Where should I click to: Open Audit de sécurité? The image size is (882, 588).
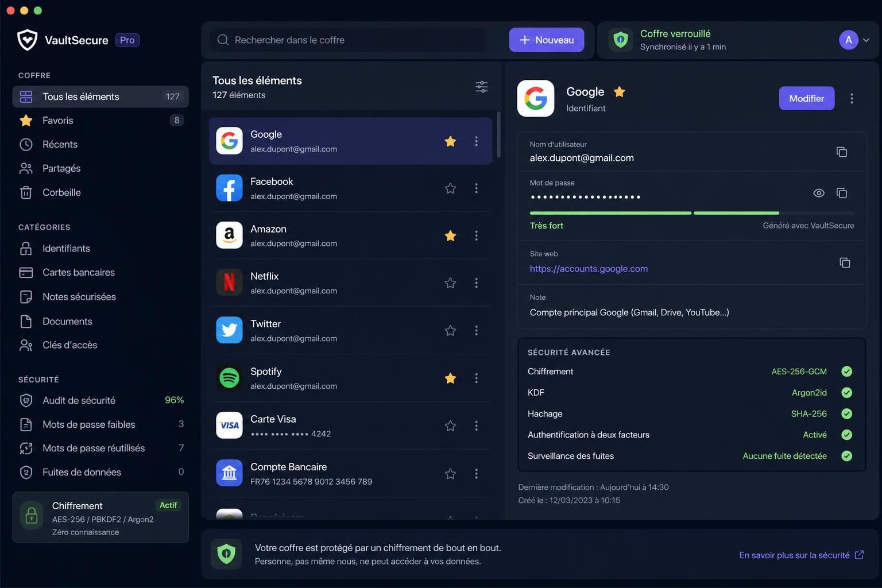click(100, 400)
